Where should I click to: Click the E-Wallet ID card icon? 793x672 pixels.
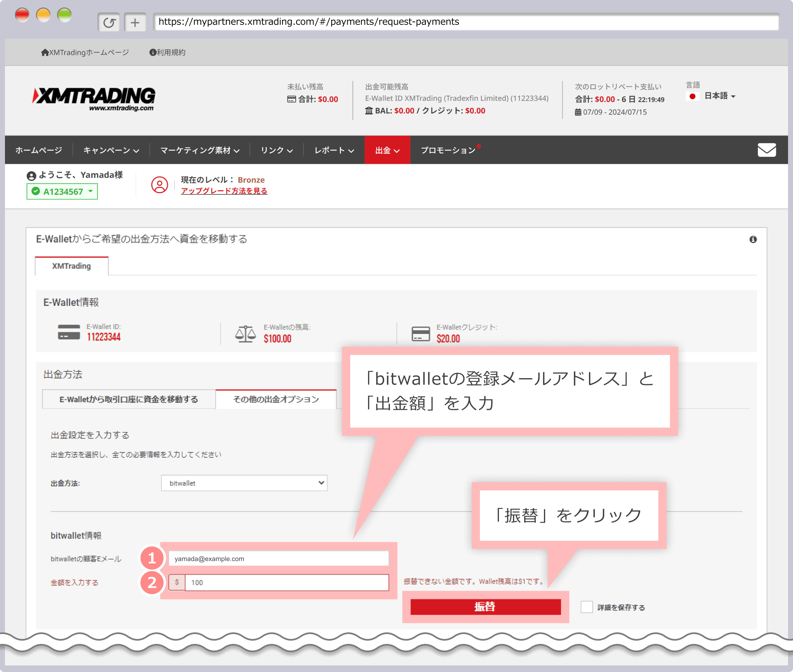(x=69, y=332)
